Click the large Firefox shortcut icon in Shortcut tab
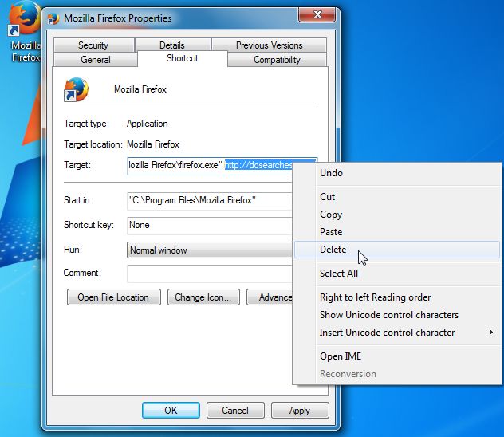 [x=77, y=89]
